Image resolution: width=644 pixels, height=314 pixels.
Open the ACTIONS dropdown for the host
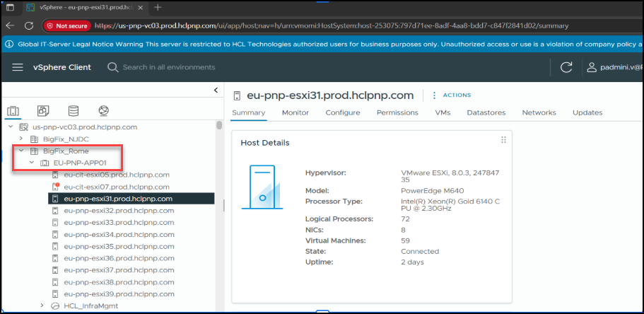click(x=457, y=95)
